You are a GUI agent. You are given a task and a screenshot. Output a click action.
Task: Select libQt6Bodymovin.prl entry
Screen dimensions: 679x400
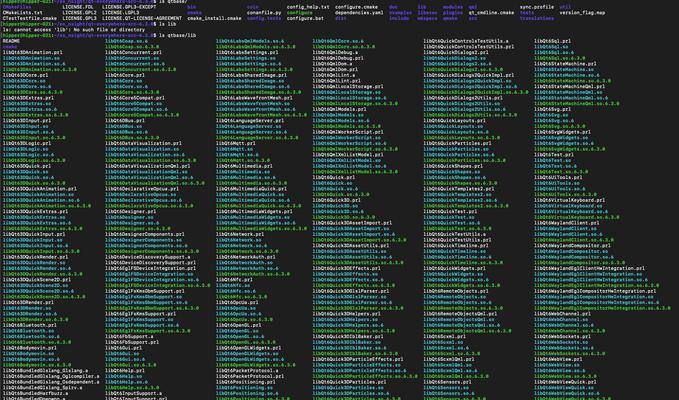(x=29, y=348)
